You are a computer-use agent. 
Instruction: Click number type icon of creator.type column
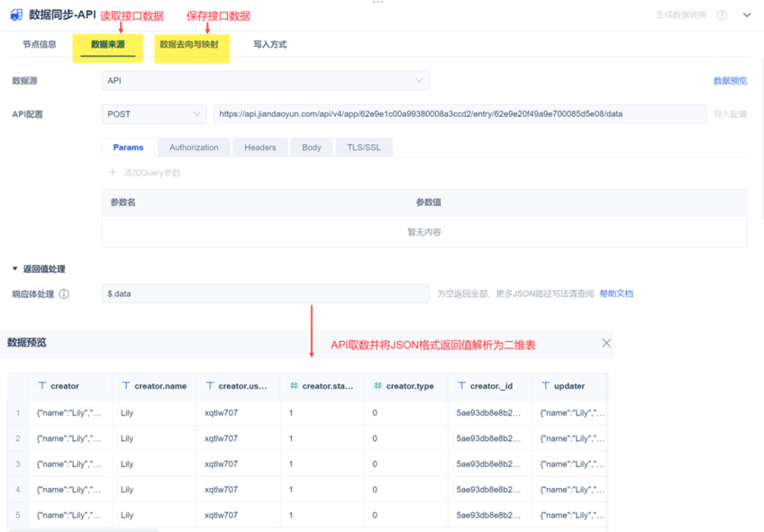click(378, 385)
